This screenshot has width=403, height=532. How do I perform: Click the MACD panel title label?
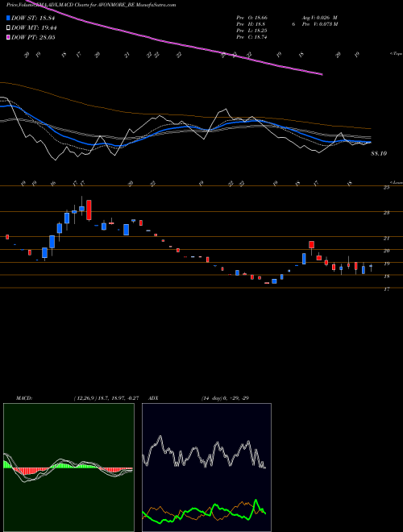tap(23, 398)
